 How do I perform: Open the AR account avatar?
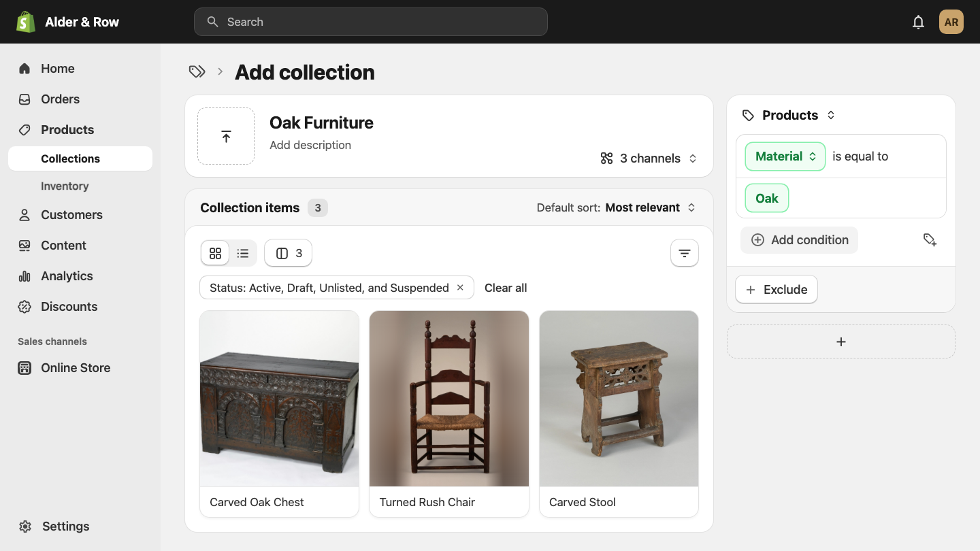tap(951, 22)
